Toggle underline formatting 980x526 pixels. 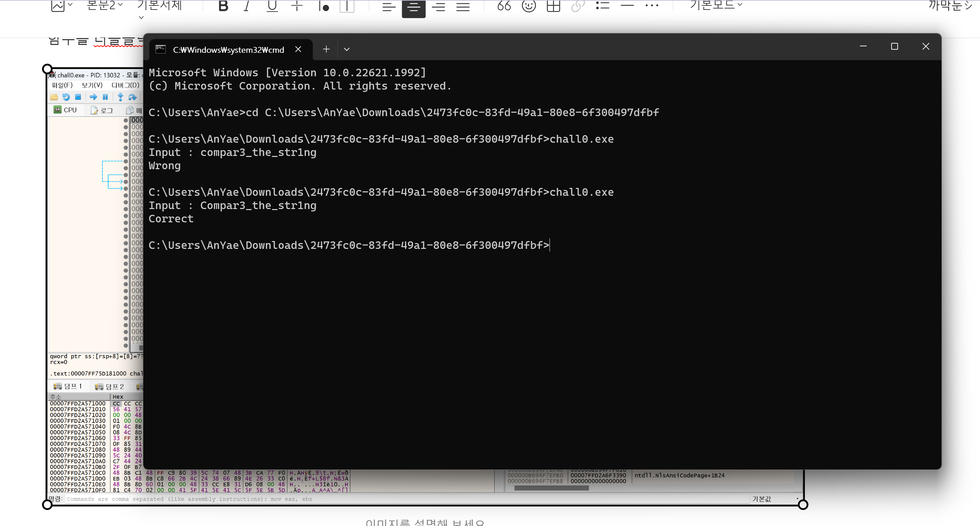click(272, 6)
